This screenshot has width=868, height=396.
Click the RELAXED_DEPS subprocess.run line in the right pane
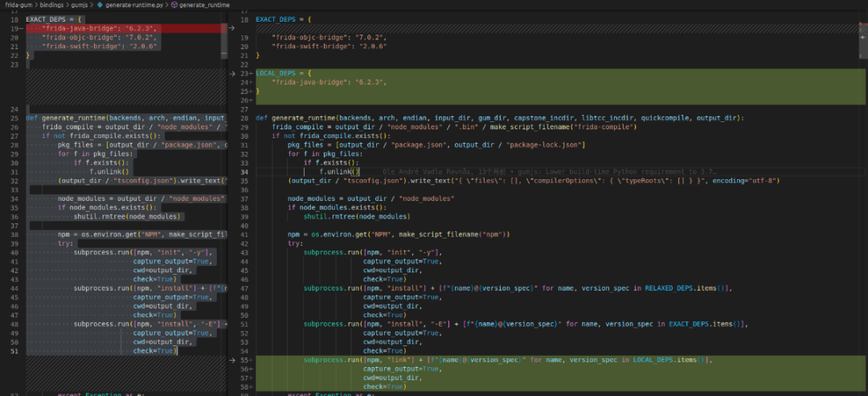[518, 288]
